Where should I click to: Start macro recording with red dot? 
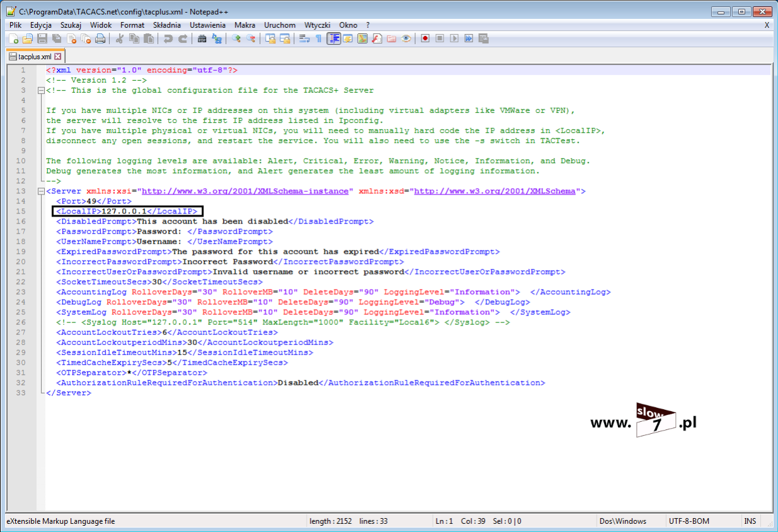tap(425, 38)
